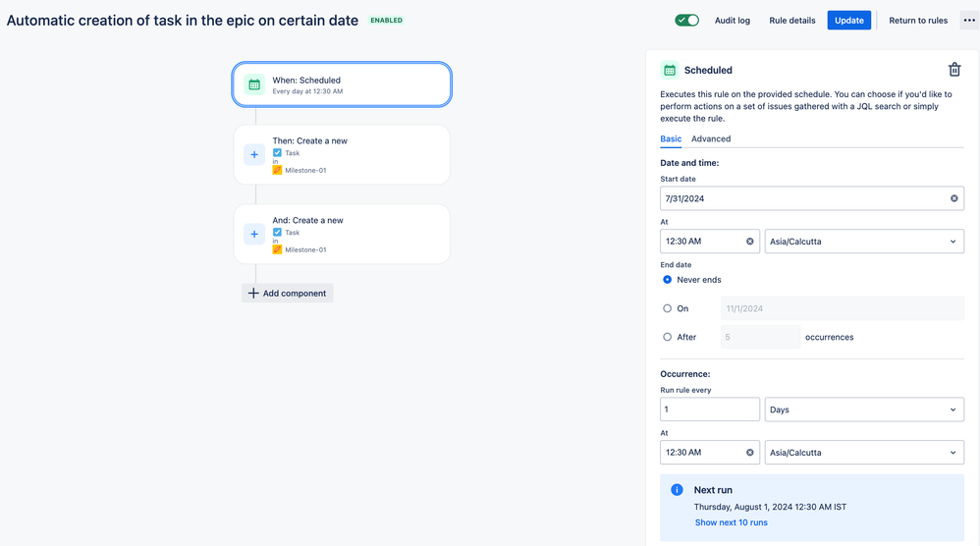Open the Days interval unit dropdown
980x546 pixels.
pyautogui.click(x=864, y=409)
